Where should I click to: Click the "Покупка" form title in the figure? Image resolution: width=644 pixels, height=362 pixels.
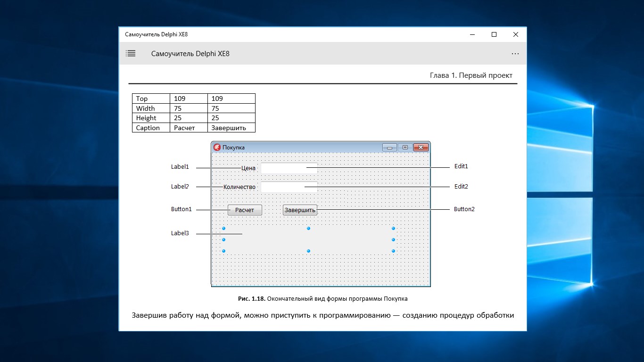point(233,148)
